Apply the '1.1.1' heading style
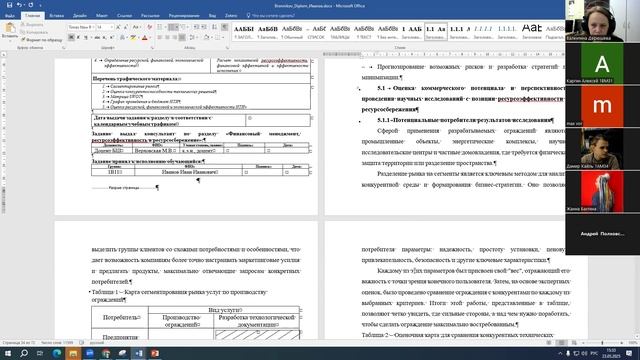This screenshot has width=640, height=360. point(460,32)
